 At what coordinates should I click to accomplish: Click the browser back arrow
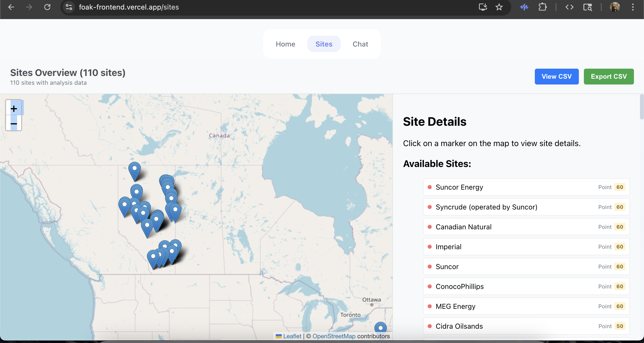pyautogui.click(x=11, y=7)
